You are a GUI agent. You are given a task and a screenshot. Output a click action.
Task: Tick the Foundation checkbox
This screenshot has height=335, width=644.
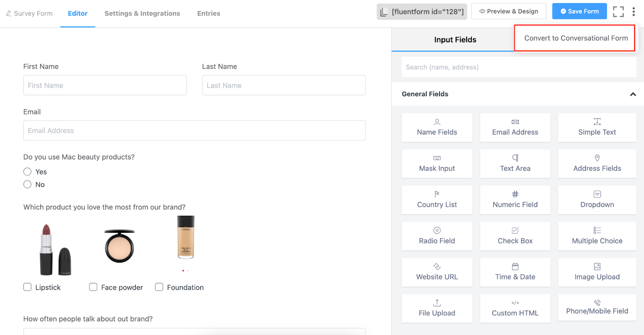click(x=159, y=287)
